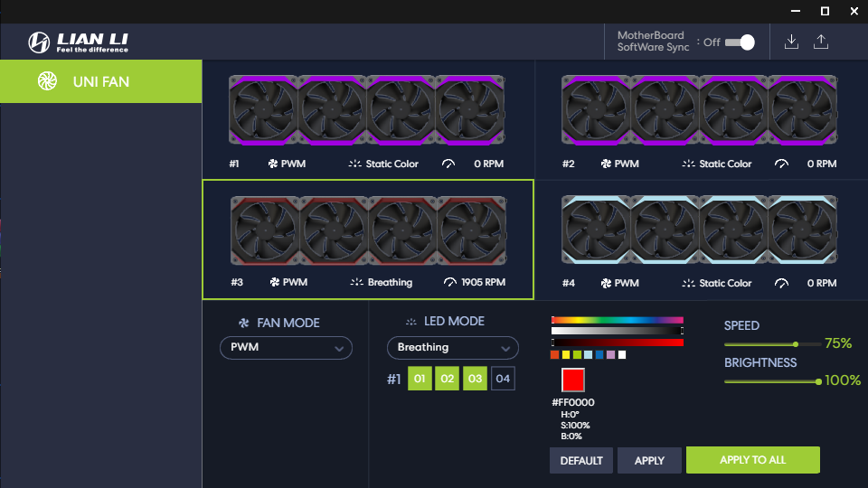Select fan group #4 light blue fans
The height and width of the screenshot is (488, 868).
[x=700, y=230]
